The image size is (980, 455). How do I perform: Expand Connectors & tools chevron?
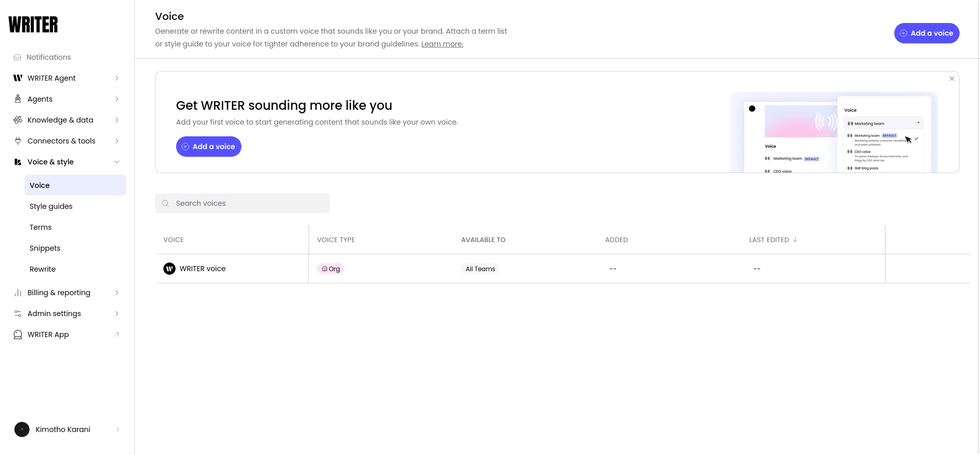pos(117,141)
